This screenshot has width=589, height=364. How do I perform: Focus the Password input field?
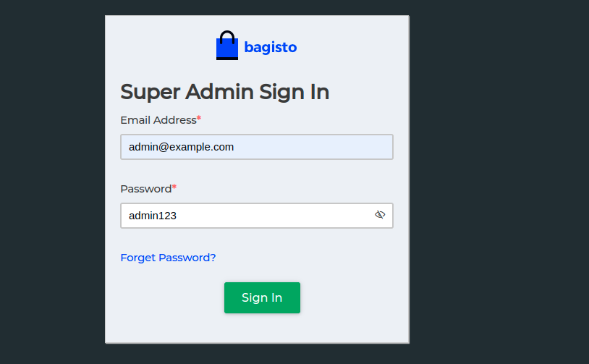(x=257, y=216)
